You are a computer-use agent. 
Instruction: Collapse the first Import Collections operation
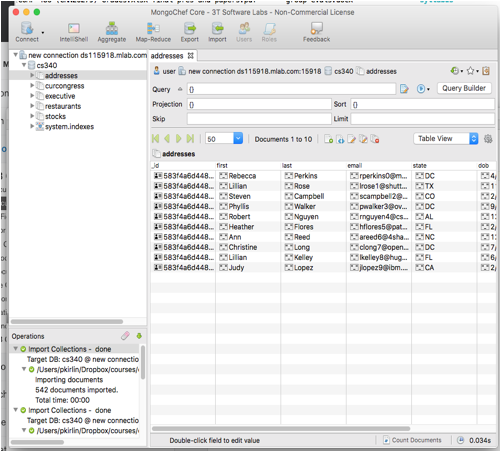pyautogui.click(x=15, y=348)
